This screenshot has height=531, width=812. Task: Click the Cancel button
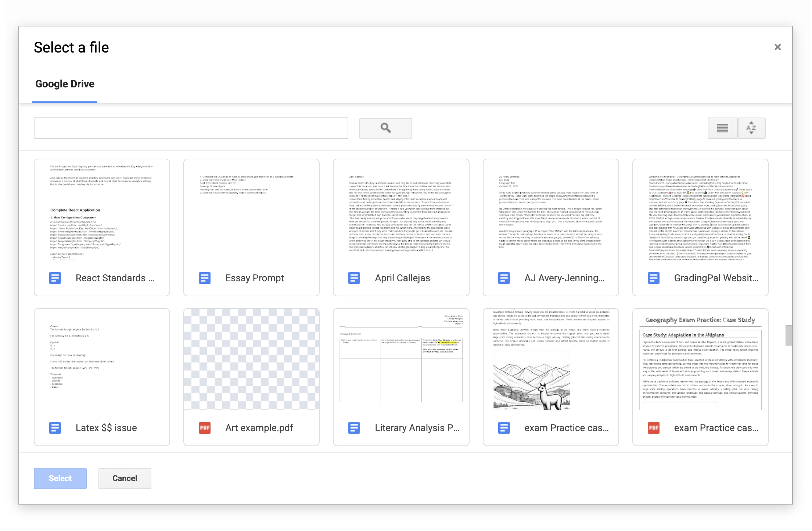[125, 478]
